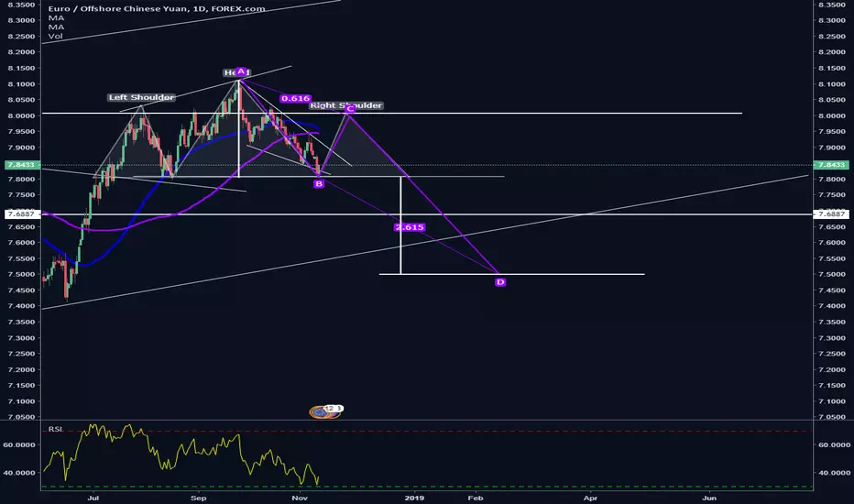Select point C of the ABCD pattern
Screen dimensions: 854x504
coord(350,110)
